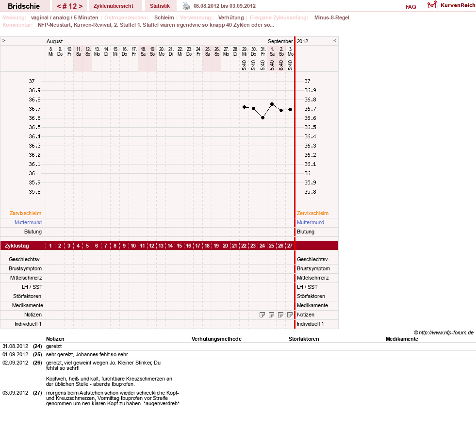Image resolution: width=476 pixels, height=448 pixels.
Task: Open the FAQ link
Action: (410, 7)
